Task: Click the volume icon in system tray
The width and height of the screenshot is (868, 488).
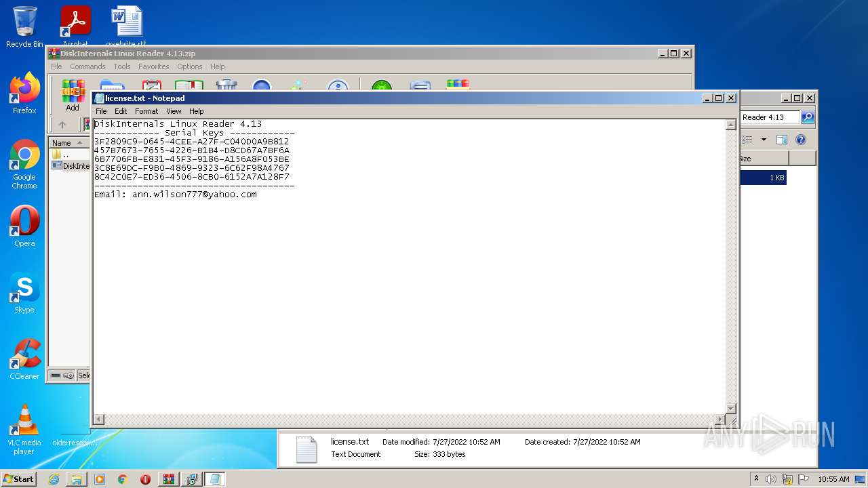Action: tap(771, 479)
